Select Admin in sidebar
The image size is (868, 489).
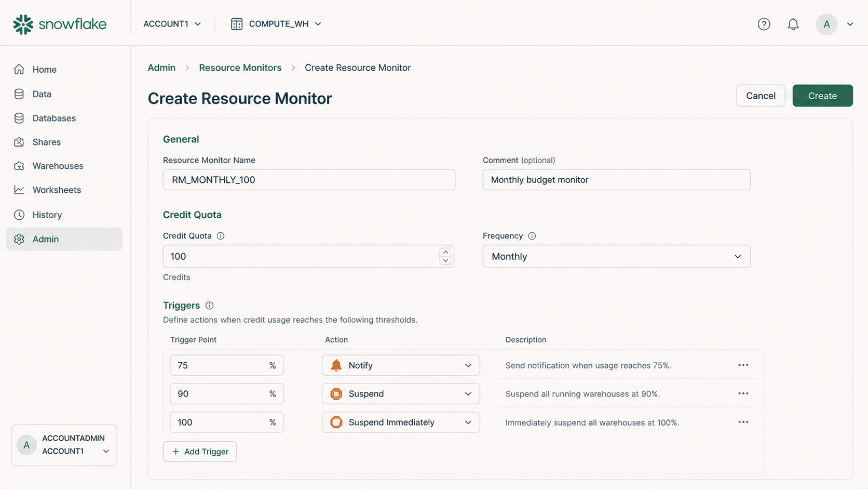point(64,239)
